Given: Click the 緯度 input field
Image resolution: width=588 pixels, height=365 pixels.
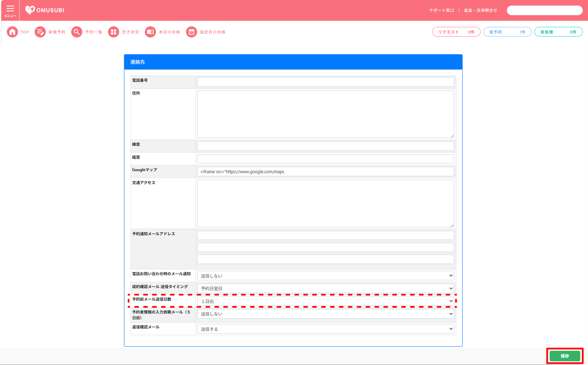Looking at the screenshot, I should pos(326,146).
